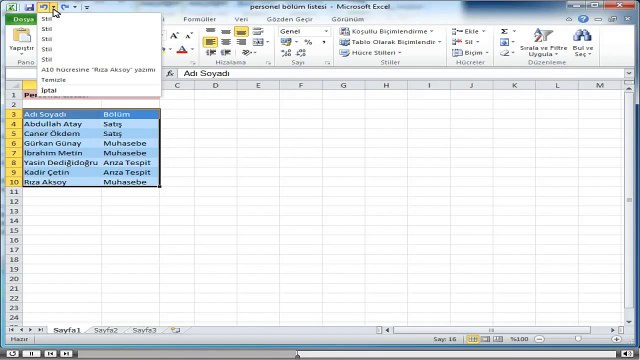Expand the formula bar with the chevron
This screenshot has width=640, height=360.
click(628, 73)
